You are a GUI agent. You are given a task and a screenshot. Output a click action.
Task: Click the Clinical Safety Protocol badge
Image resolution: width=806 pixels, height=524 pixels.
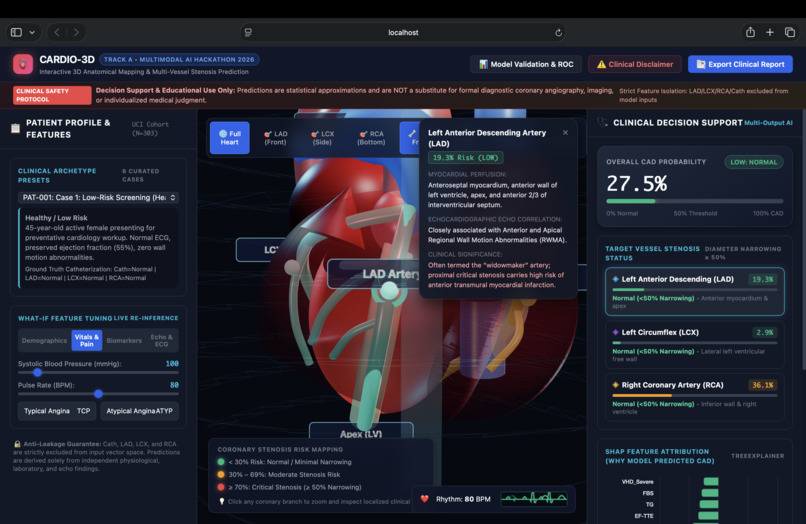(x=52, y=95)
